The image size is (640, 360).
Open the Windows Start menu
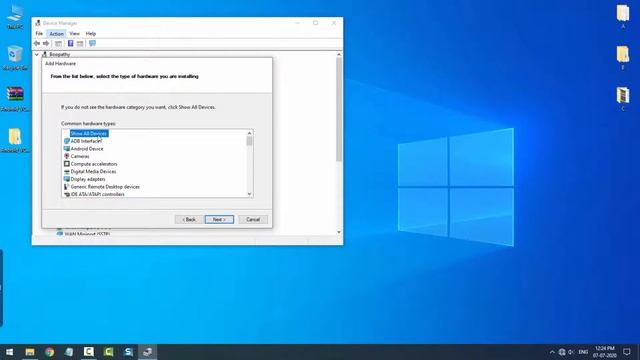9,352
